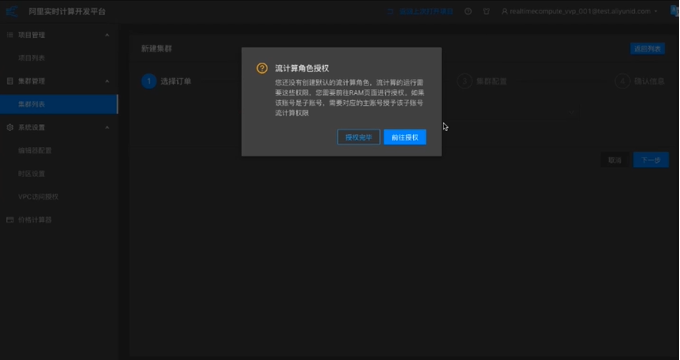Viewport: 680px width, 360px height.
Task: Open 项目列表 in the sidebar
Action: (32, 58)
